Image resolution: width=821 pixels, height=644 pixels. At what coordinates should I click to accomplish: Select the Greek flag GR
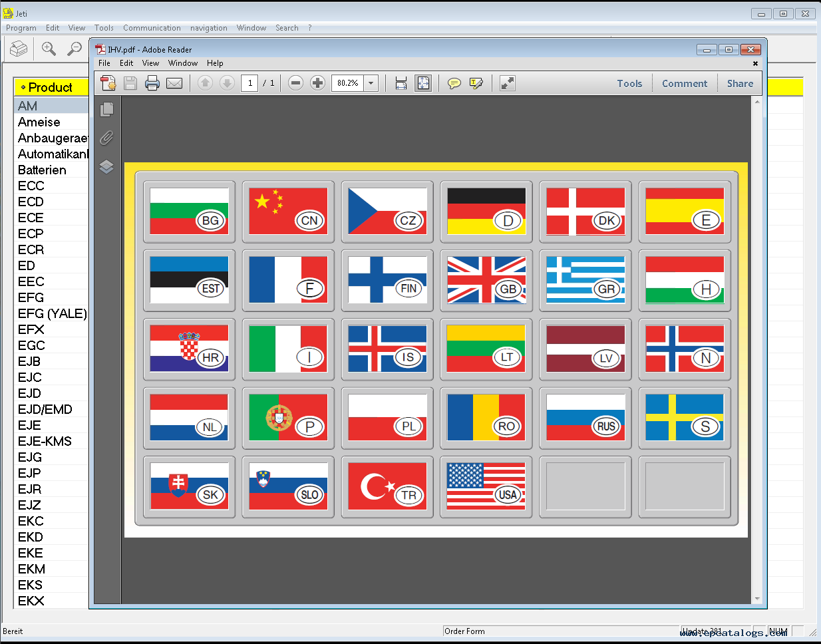[x=585, y=280]
